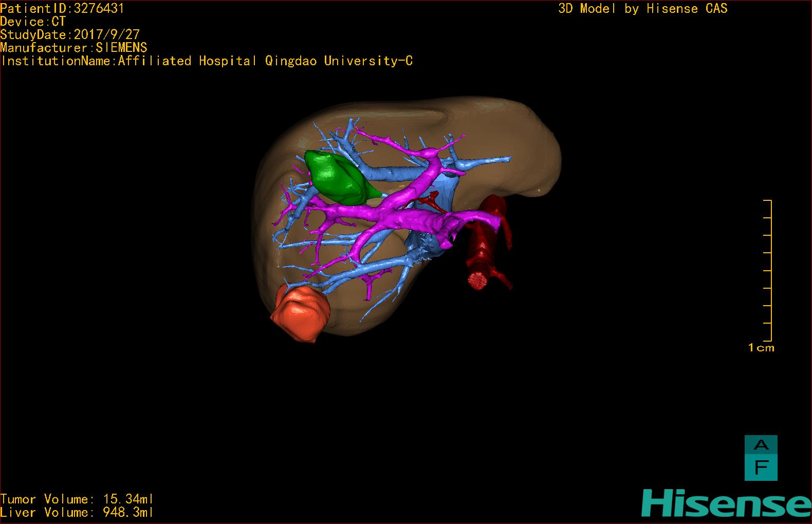Click the InstitutionName Affiliated Hospital text
The width and height of the screenshot is (812, 524).
coord(207,61)
